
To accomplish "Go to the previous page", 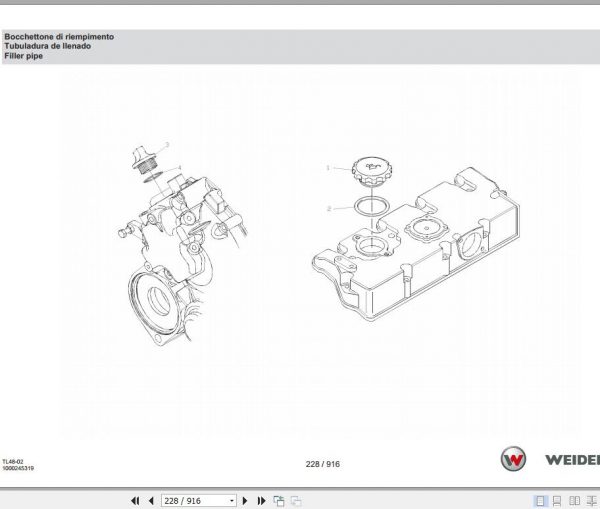I will tap(151, 501).
